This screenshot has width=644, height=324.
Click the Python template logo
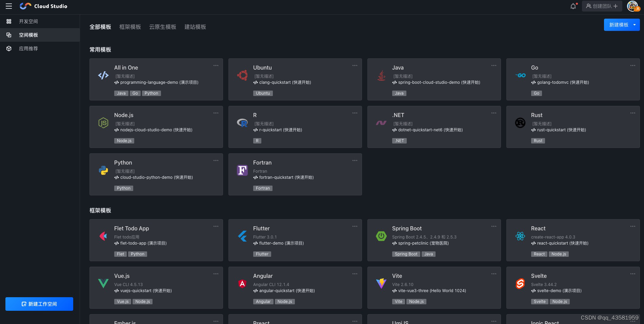coord(103,170)
